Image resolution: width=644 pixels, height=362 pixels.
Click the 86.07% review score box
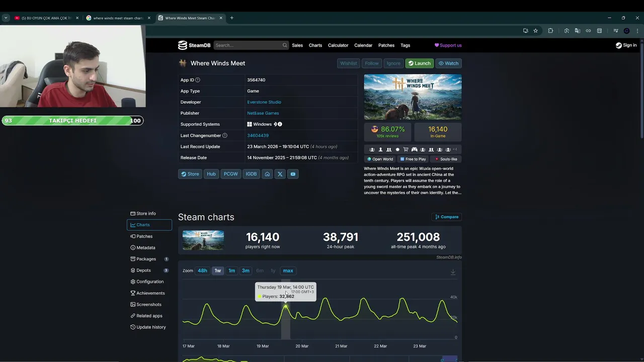coord(387,132)
